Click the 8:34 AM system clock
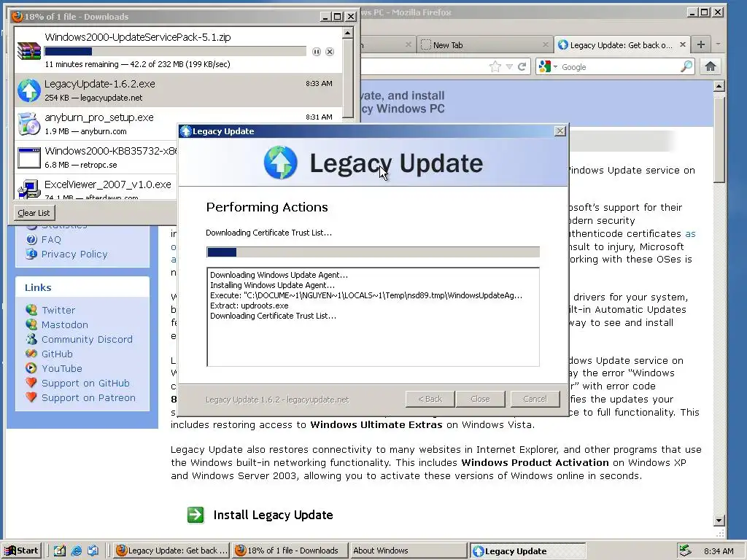747x560 pixels. pyautogui.click(x=719, y=551)
